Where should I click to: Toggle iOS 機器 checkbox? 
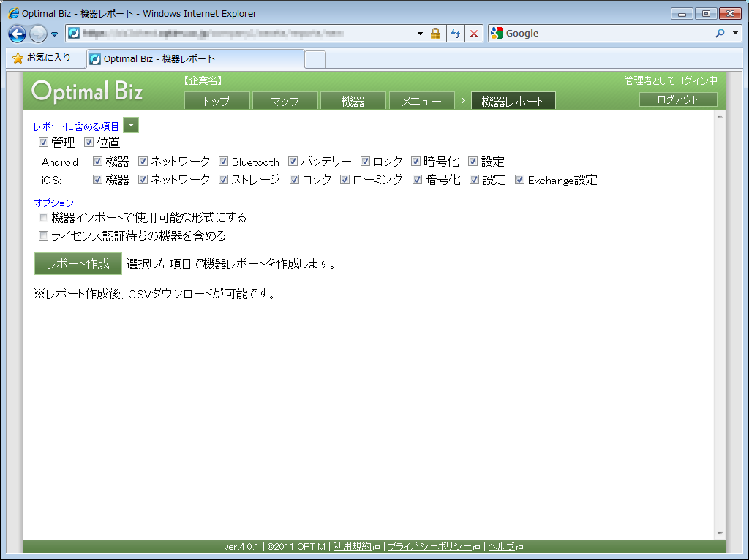click(97, 180)
